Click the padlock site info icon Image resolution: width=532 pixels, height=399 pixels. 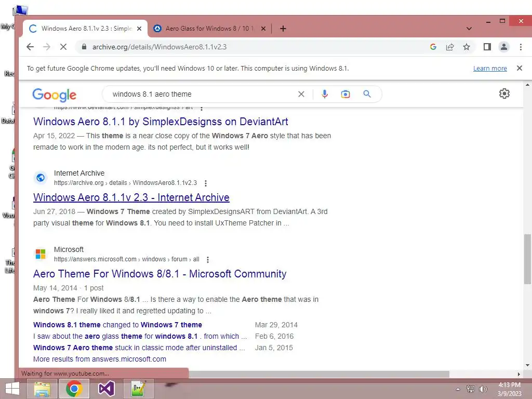click(x=84, y=47)
